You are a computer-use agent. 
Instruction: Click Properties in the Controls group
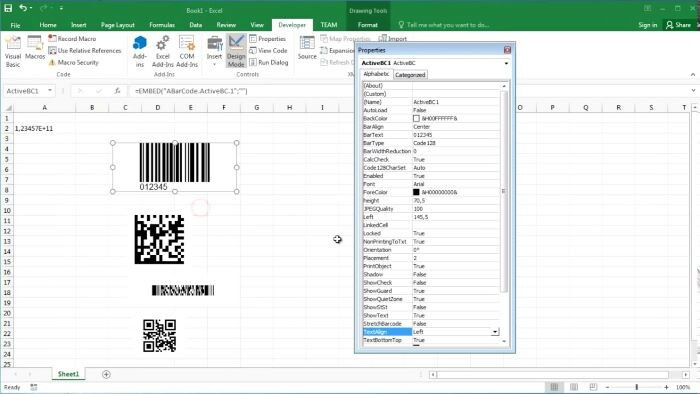tap(267, 39)
